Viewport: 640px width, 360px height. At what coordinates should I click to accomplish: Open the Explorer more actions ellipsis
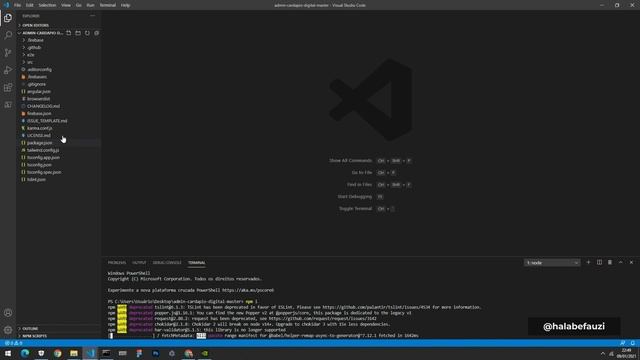click(x=93, y=16)
